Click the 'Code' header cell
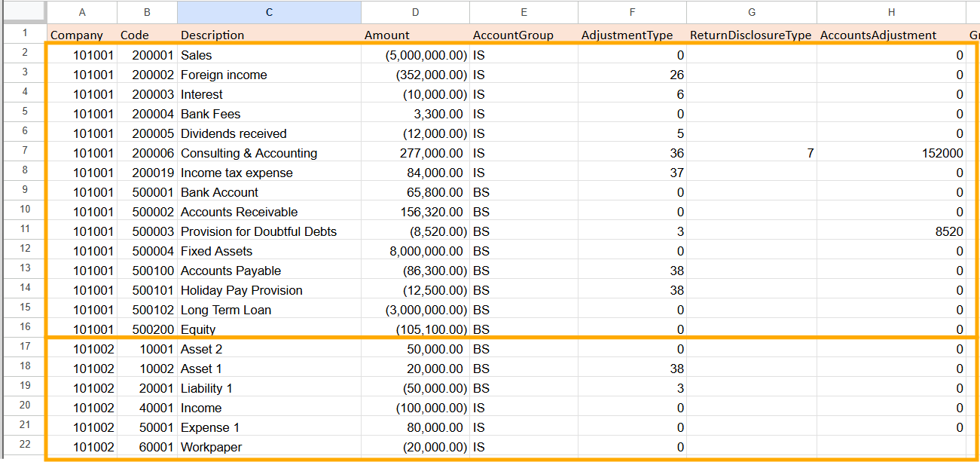 [x=148, y=35]
